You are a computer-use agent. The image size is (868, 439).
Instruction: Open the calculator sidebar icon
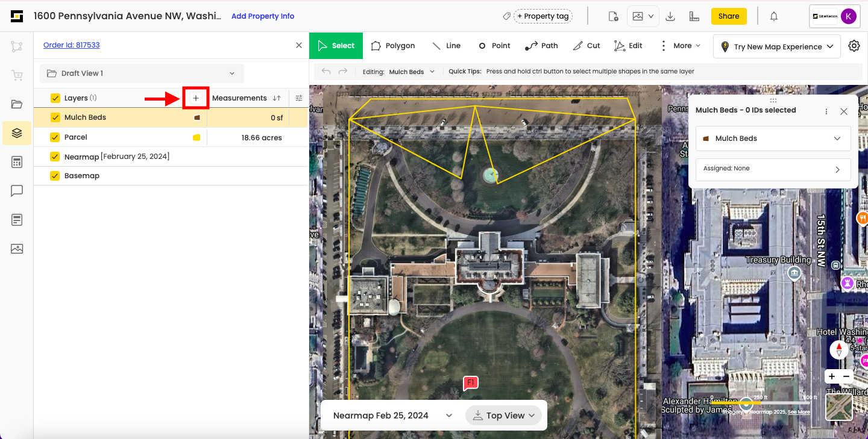coord(17,162)
